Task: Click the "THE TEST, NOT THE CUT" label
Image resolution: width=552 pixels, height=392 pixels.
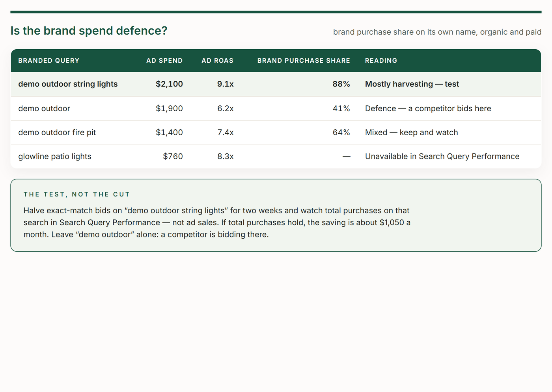Action: [x=76, y=194]
